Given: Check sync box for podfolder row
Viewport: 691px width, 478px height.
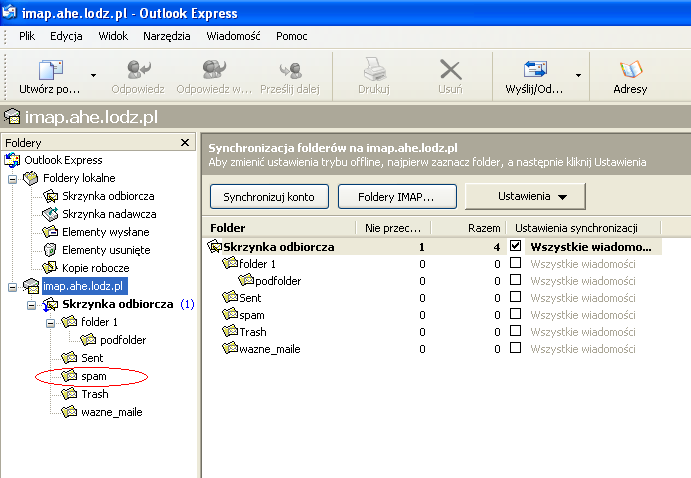Looking at the screenshot, I should [x=515, y=280].
